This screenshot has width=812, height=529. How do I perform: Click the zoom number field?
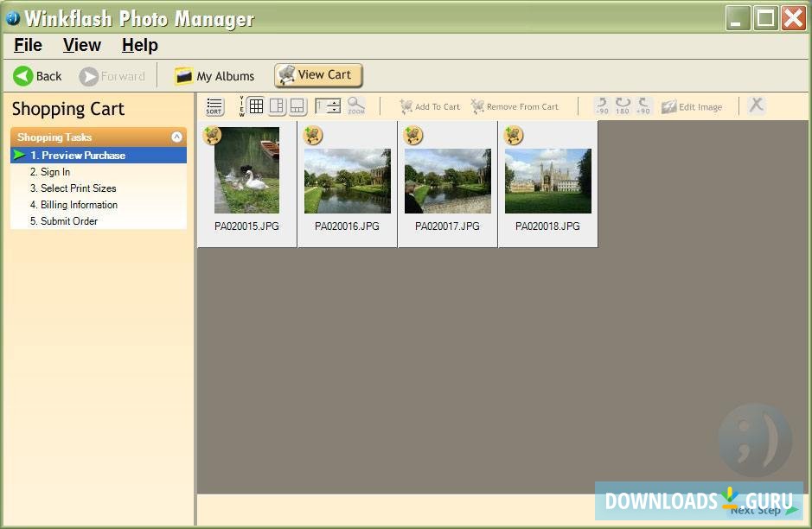[322, 106]
